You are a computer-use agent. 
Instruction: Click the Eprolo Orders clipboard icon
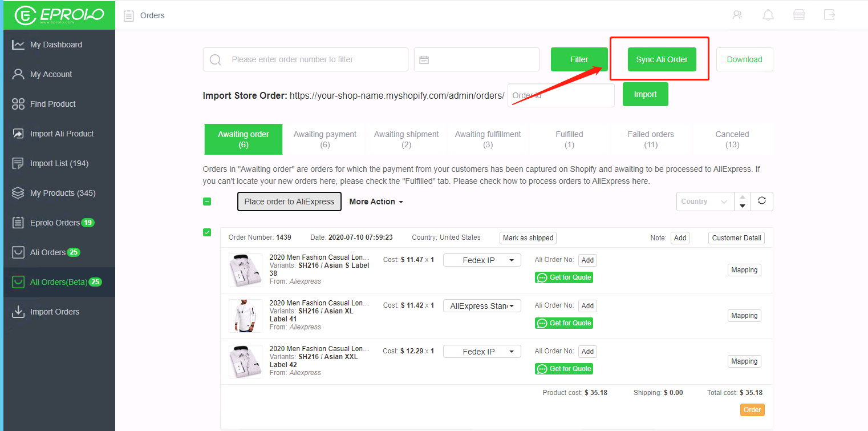(18, 223)
